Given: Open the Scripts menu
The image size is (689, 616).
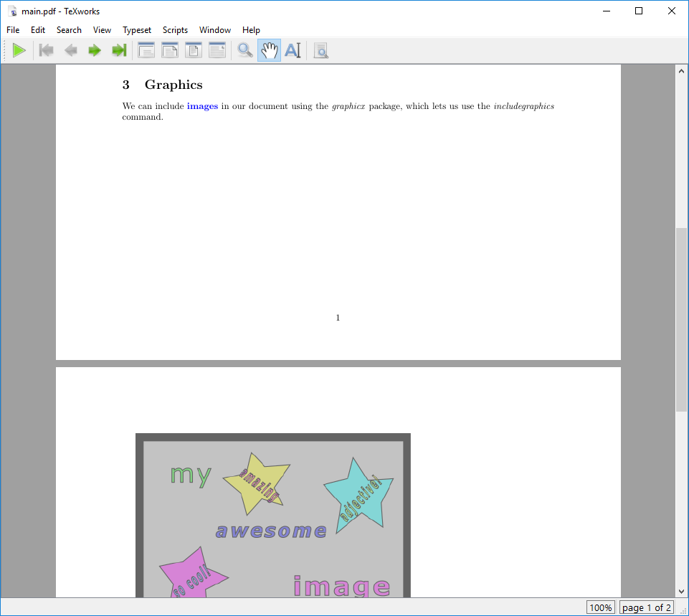Looking at the screenshot, I should pyautogui.click(x=175, y=29).
